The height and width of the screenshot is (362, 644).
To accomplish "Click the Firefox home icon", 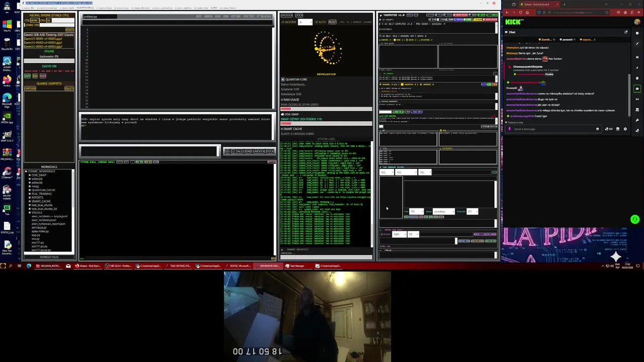I will 527,13.
